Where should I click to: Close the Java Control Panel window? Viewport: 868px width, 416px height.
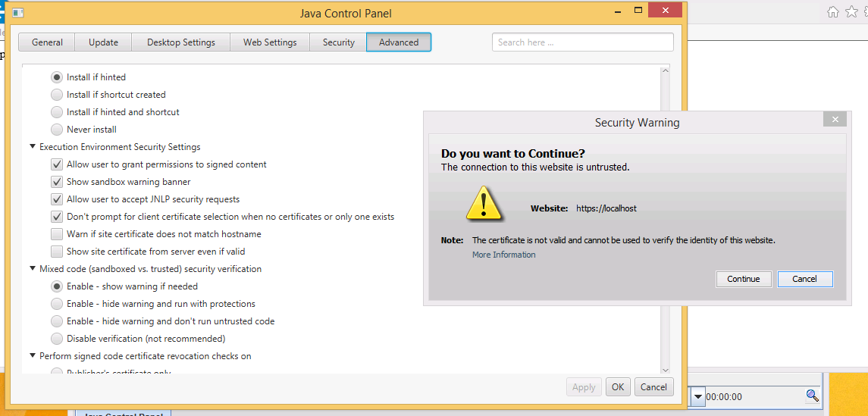665,11
